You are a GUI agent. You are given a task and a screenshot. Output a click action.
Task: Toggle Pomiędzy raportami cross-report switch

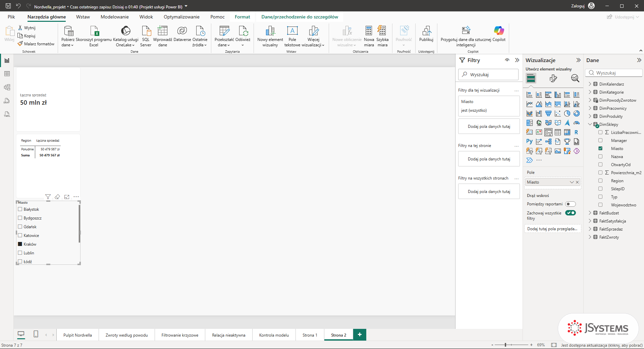click(570, 204)
